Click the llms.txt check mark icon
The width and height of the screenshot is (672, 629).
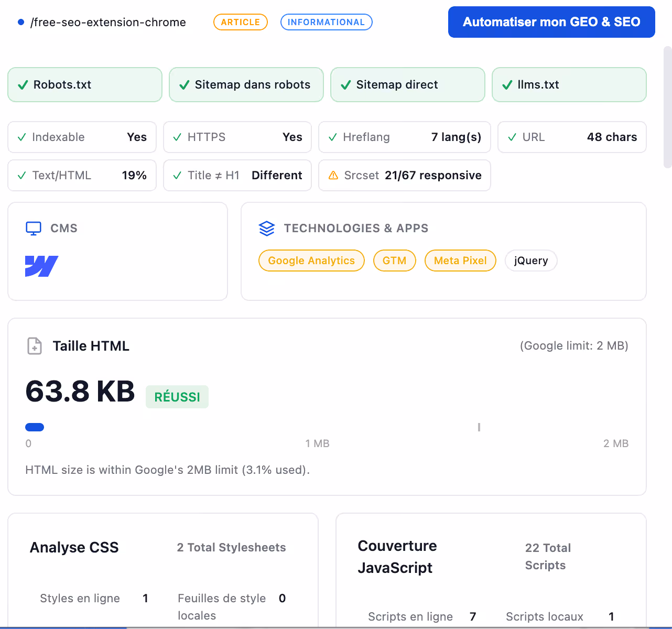(x=507, y=85)
